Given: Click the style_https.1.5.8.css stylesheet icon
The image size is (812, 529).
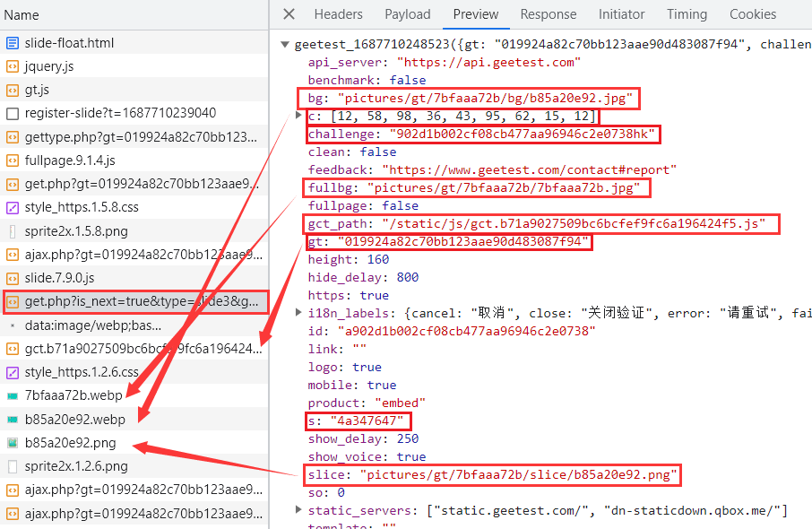Looking at the screenshot, I should 13,207.
